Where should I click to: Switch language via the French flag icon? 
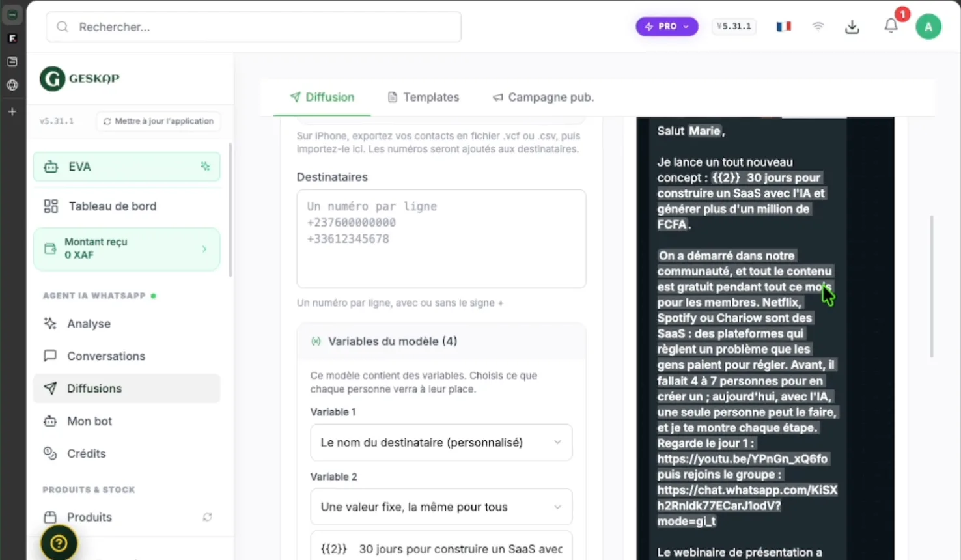tap(783, 27)
